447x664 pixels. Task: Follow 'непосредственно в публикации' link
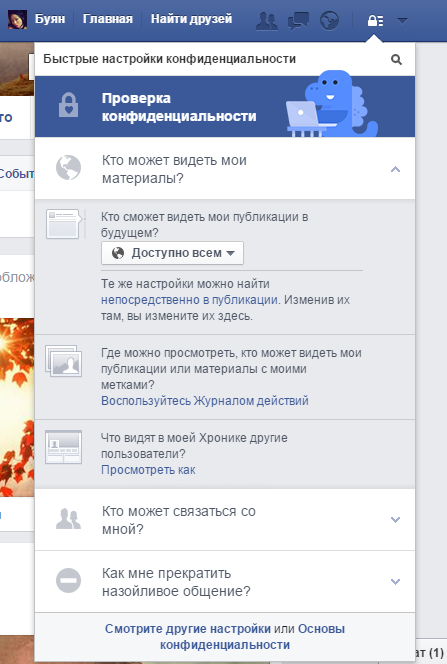(189, 300)
